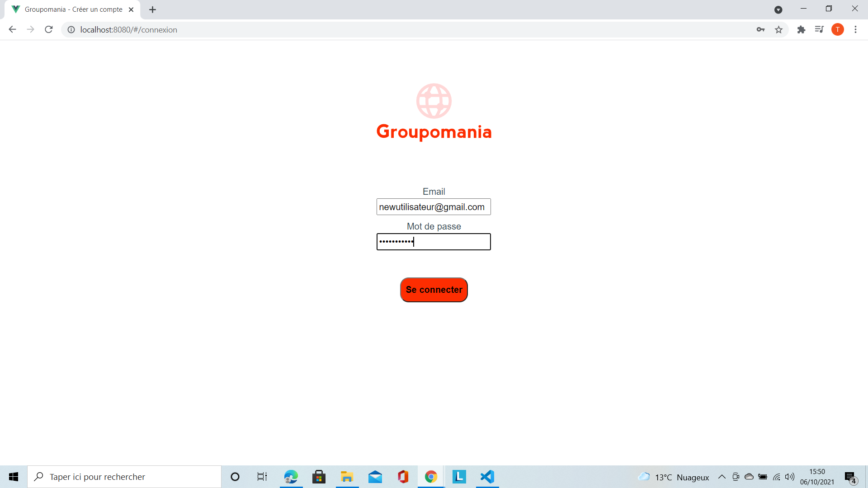Open the Chrome extensions puzzle icon
Viewport: 868px width, 488px height.
coord(802,29)
